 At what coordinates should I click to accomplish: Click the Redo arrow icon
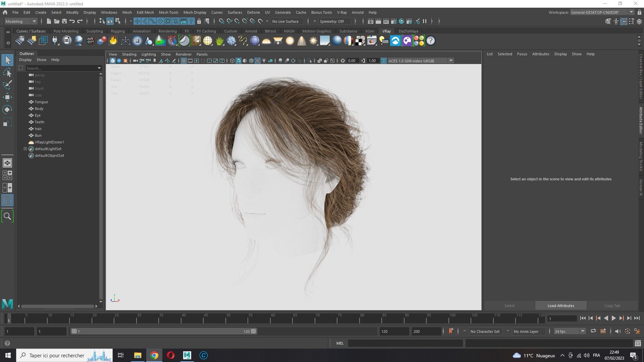pos(80,21)
